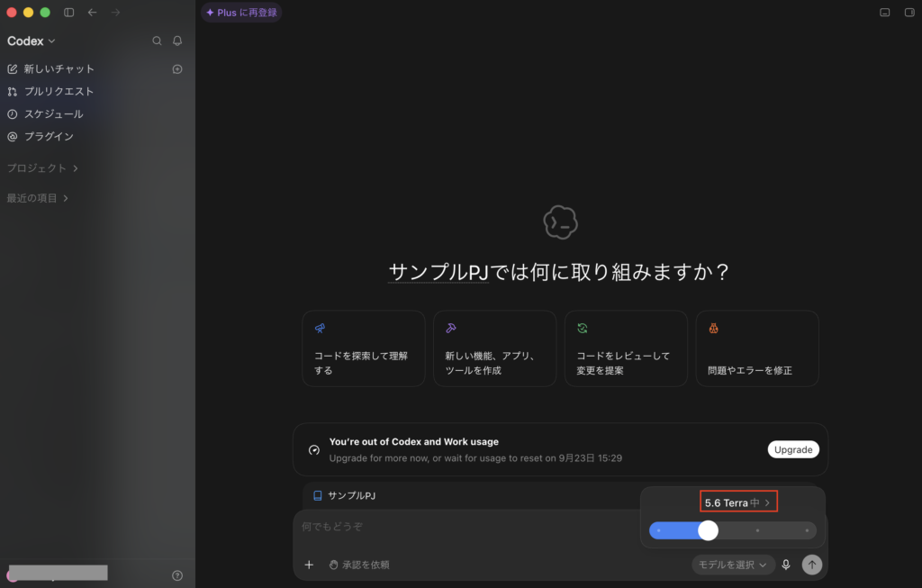The width and height of the screenshot is (922, 588).
Task: Click the plus icon beside 新しいチャット
Action: tap(177, 68)
